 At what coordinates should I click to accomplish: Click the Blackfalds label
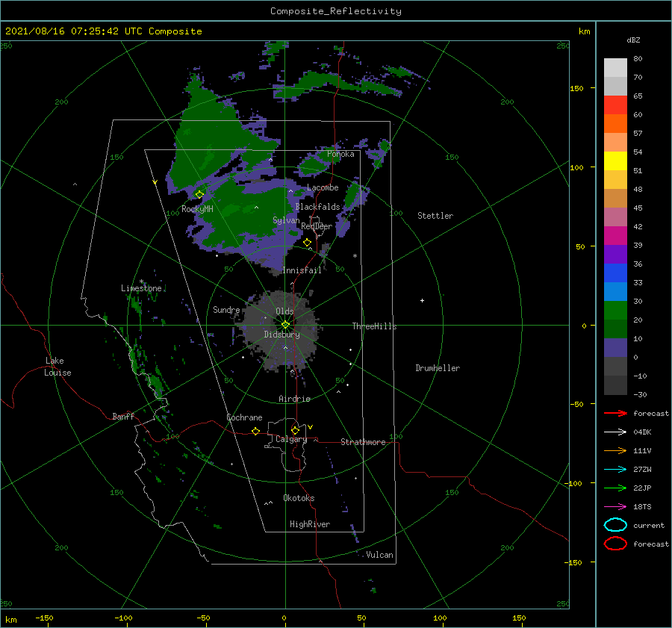(317, 207)
